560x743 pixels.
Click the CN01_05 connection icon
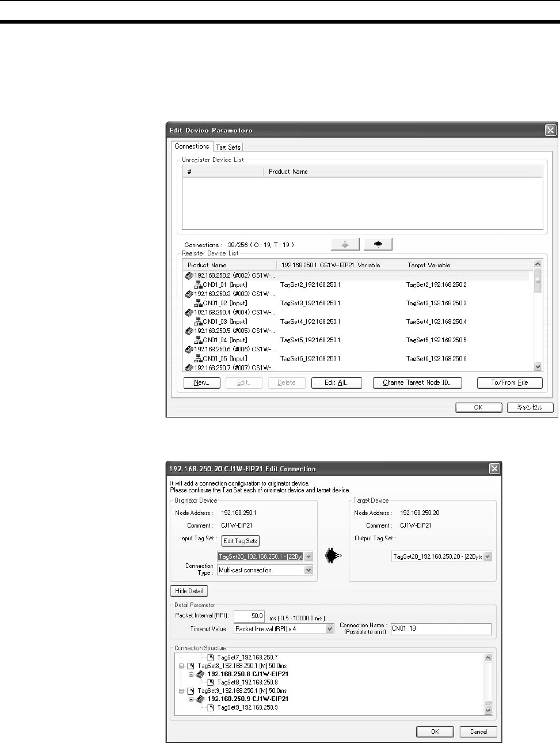pos(198,358)
